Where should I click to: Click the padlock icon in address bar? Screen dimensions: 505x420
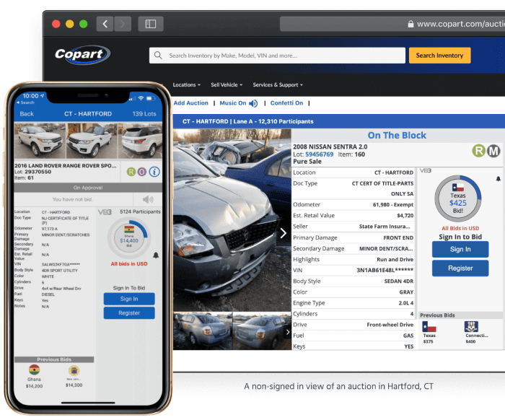(x=410, y=24)
